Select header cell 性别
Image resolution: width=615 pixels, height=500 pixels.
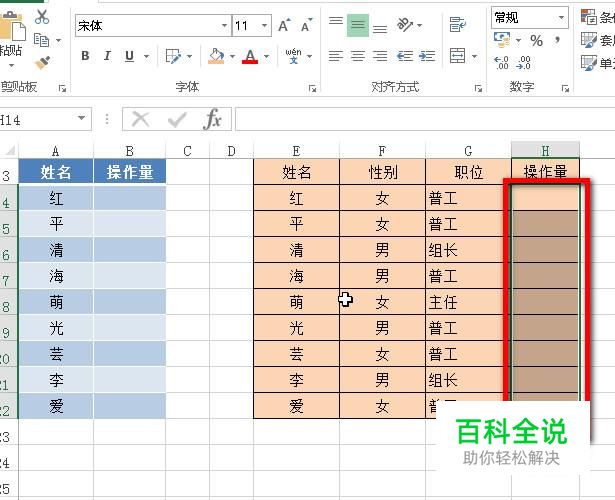pos(382,172)
